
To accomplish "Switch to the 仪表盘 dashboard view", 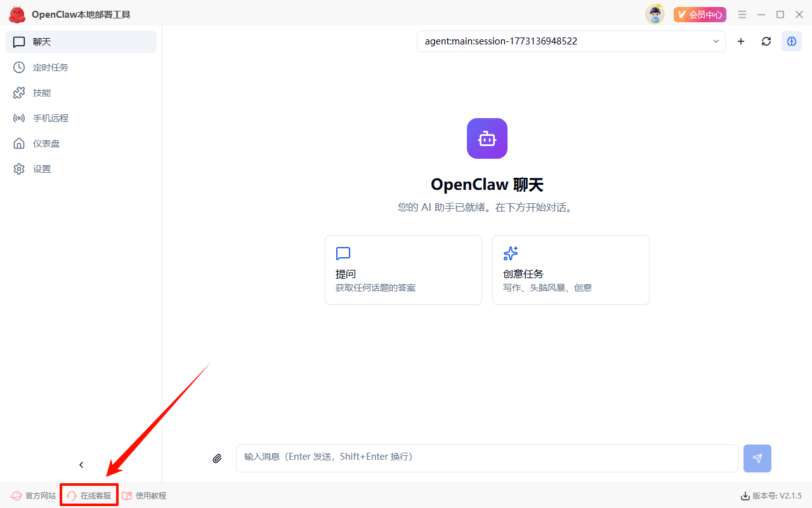I will (x=39, y=143).
